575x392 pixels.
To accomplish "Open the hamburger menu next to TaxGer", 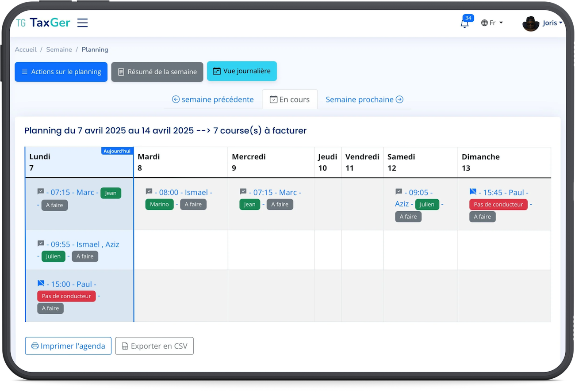I will pyautogui.click(x=82, y=23).
